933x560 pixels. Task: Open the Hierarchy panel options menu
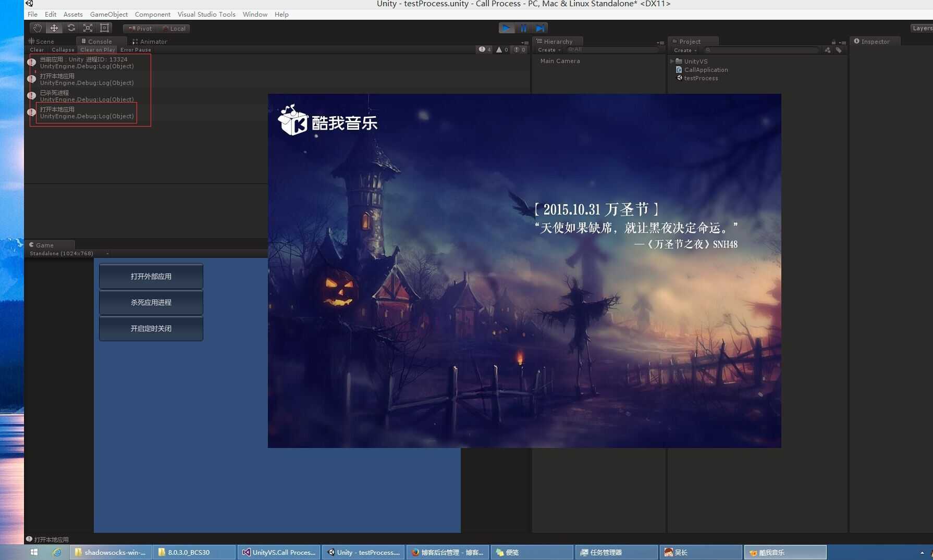click(x=660, y=42)
